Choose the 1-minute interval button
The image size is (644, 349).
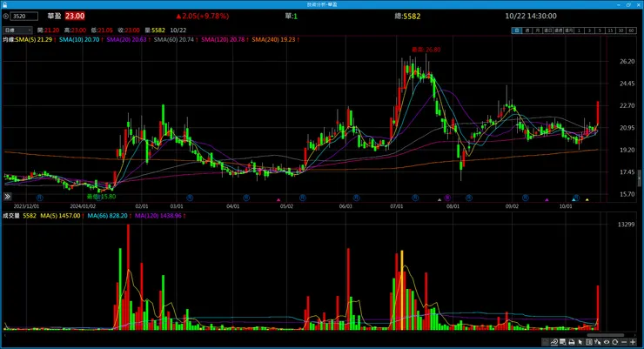(x=579, y=30)
